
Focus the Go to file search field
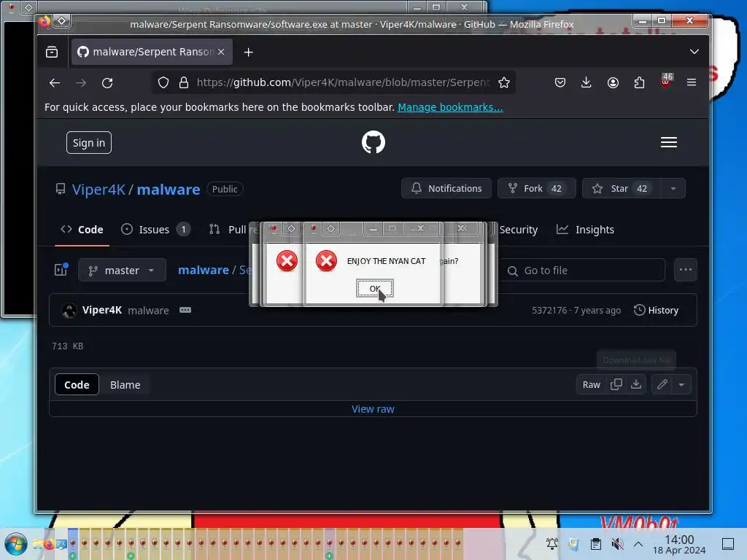pos(581,271)
